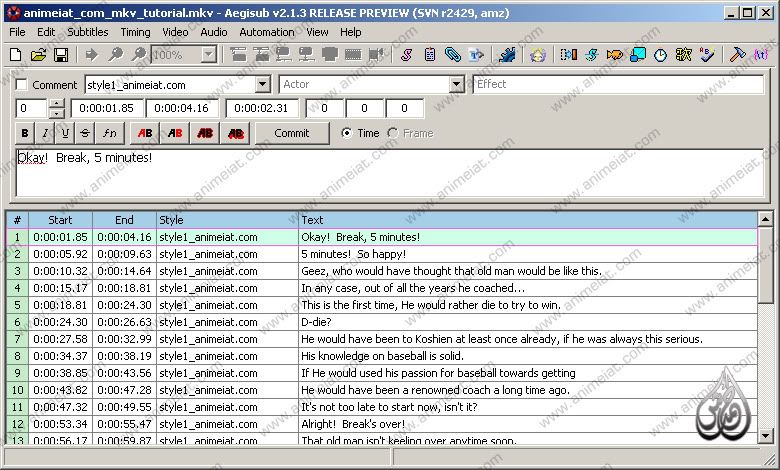Open the Help menu
Viewport: 780px width, 470px height.
point(351,32)
